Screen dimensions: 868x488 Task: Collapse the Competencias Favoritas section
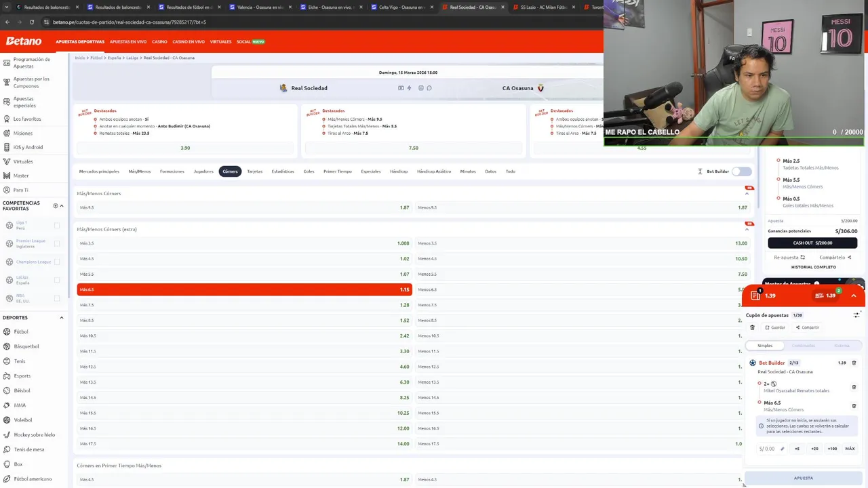pyautogui.click(x=62, y=206)
